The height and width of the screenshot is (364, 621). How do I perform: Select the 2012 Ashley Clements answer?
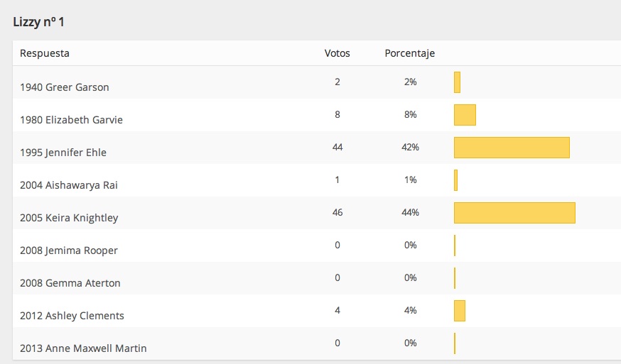coord(72,316)
